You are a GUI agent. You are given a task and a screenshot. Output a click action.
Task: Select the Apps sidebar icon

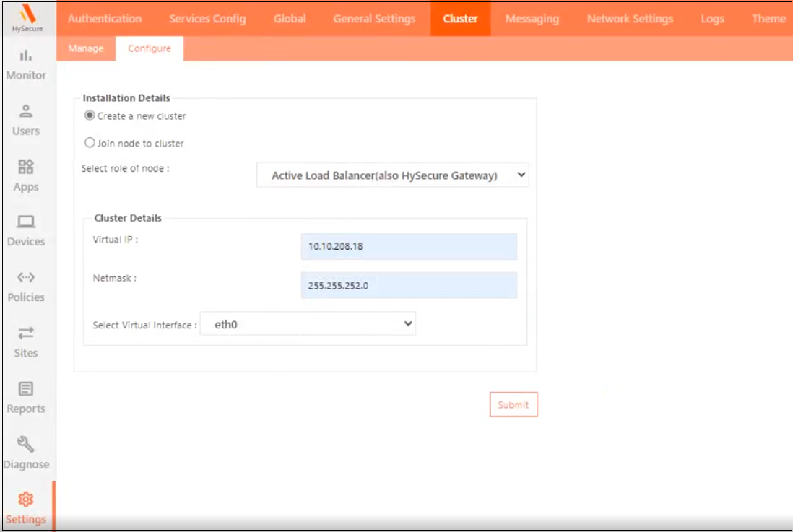click(27, 177)
